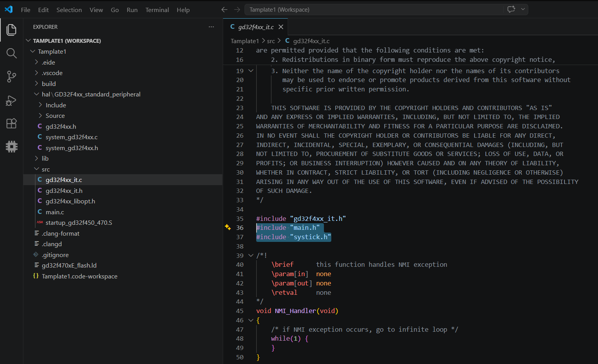Open the Selection menu
Image resolution: width=598 pixels, height=364 pixels.
69,10
